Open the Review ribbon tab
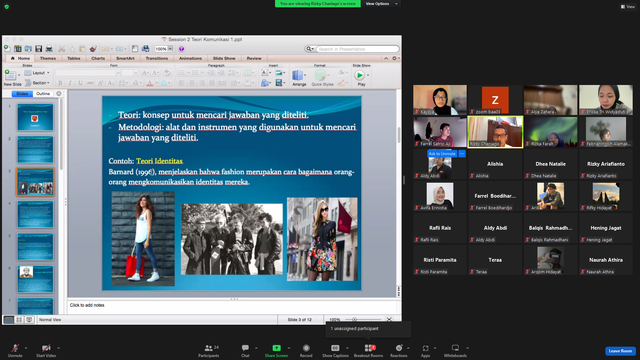This screenshot has width=640, height=360. point(254,58)
